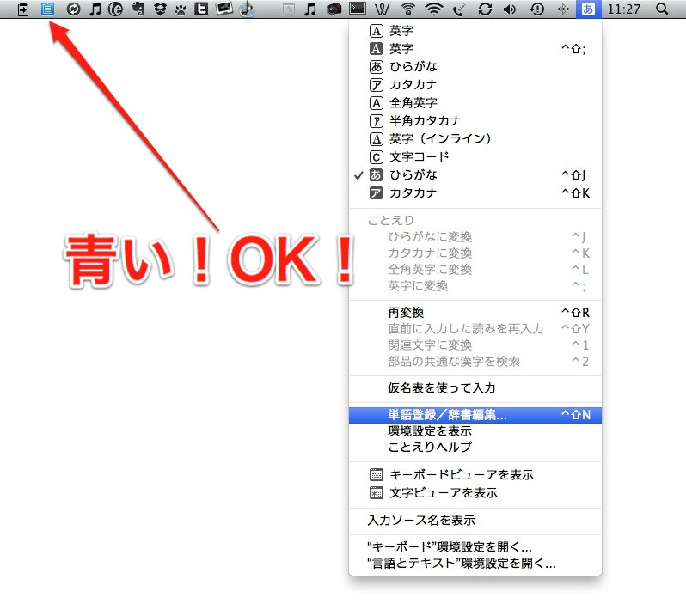686x616 pixels.
Task: Open 仮名表を使って入力
Action: (441, 387)
